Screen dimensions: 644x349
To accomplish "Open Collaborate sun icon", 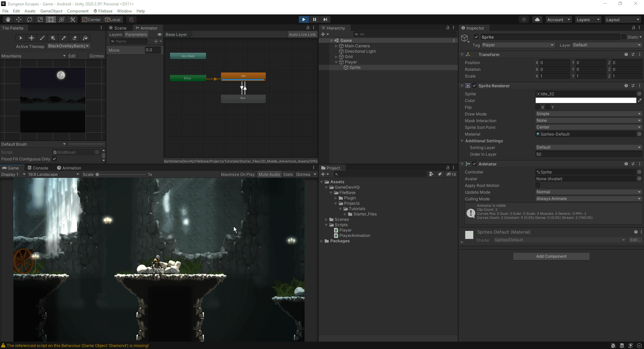I will click(524, 19).
